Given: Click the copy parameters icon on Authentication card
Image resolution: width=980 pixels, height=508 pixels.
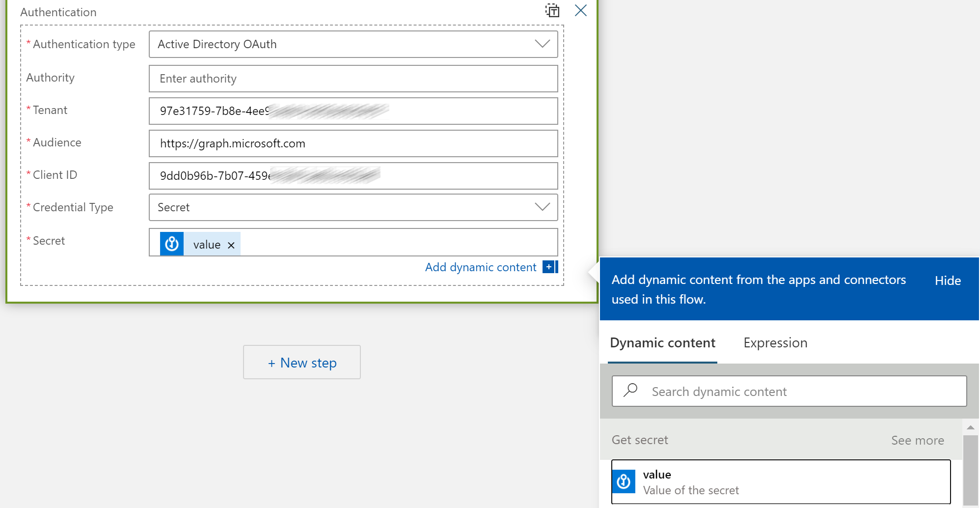Looking at the screenshot, I should (x=552, y=10).
